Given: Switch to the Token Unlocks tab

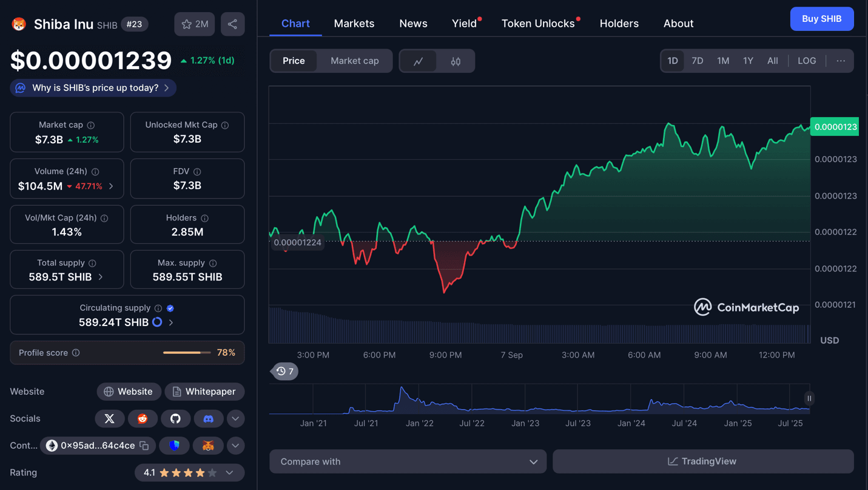Looking at the screenshot, I should point(539,23).
